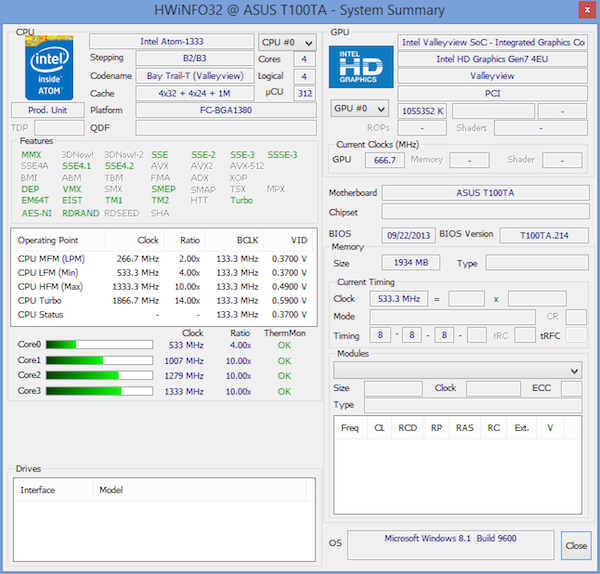The height and width of the screenshot is (574, 600).
Task: Click the BIOS date 09/22/2013 field
Action: tap(408, 235)
